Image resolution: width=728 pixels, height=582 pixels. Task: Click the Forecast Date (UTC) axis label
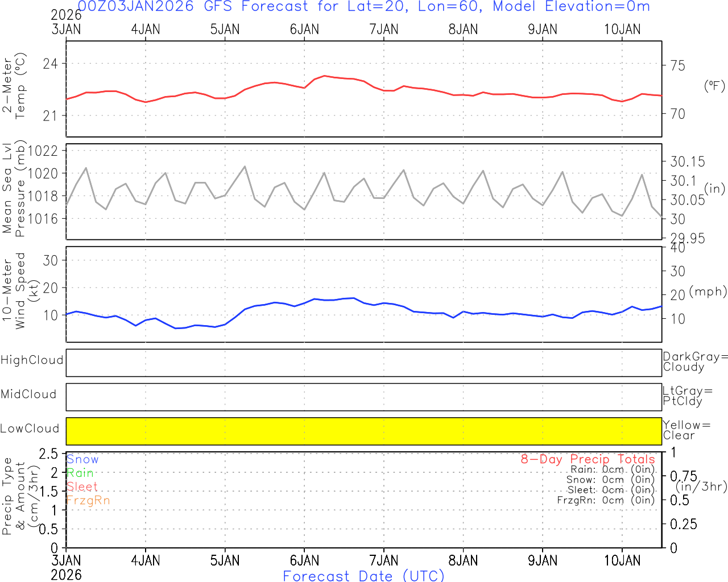point(363,576)
